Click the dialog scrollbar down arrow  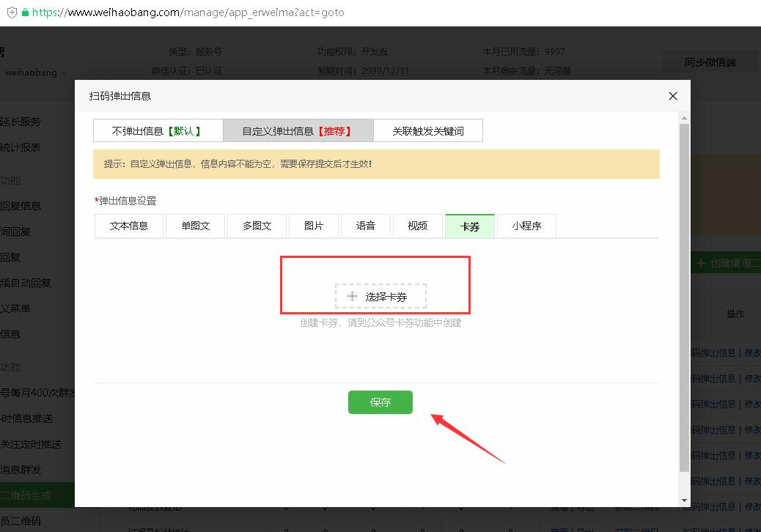(684, 500)
